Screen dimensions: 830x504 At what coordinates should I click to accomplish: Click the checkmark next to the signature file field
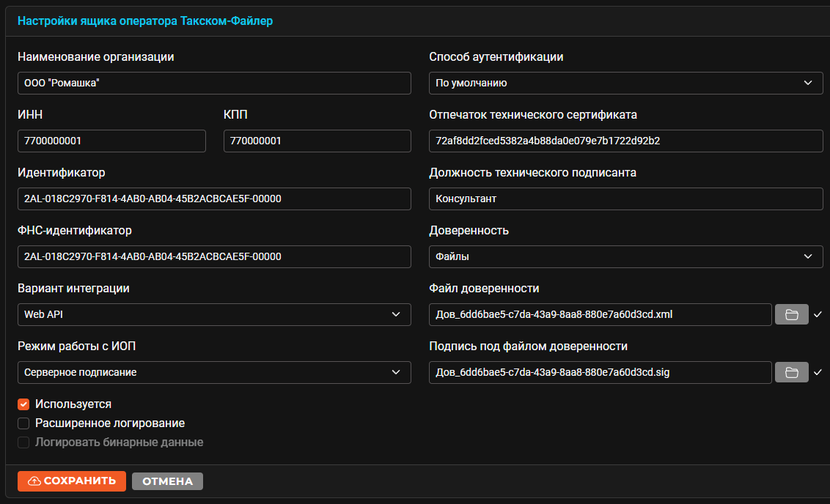tap(818, 372)
